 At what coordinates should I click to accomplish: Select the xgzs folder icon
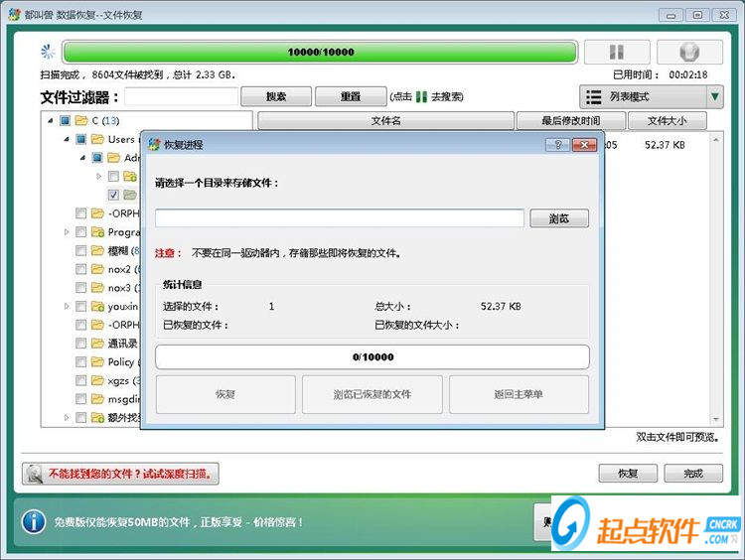(97, 380)
